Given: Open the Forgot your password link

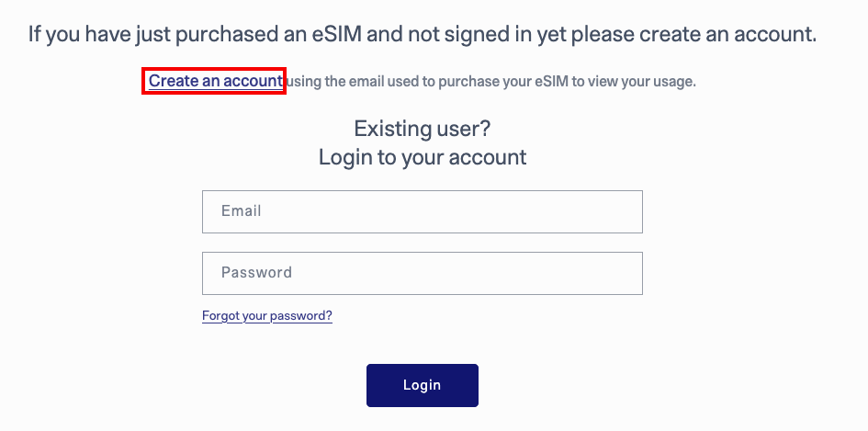Looking at the screenshot, I should [266, 315].
